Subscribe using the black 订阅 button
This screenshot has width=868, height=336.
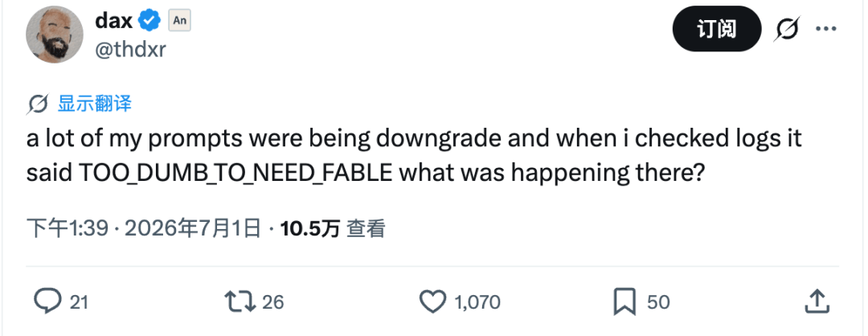(717, 29)
